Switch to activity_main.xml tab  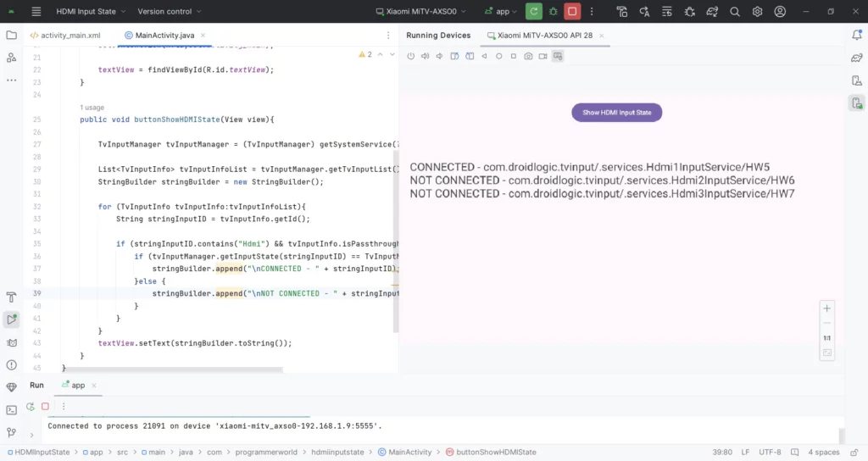pyautogui.click(x=65, y=35)
